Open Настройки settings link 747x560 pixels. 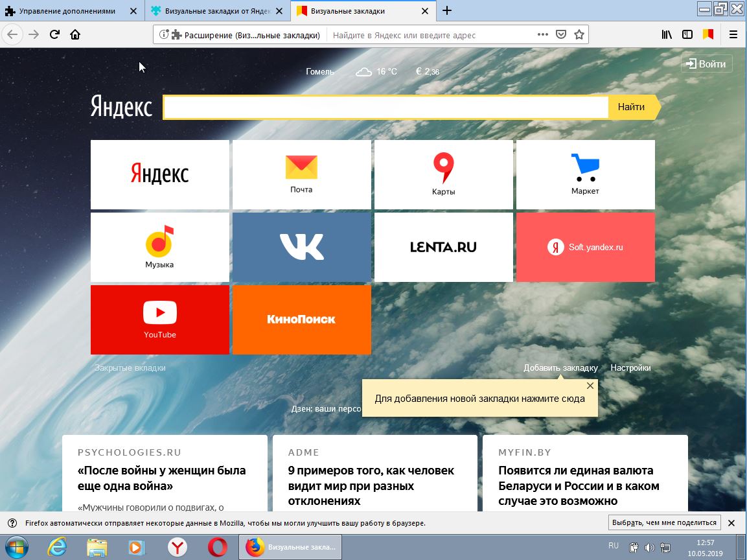(630, 367)
